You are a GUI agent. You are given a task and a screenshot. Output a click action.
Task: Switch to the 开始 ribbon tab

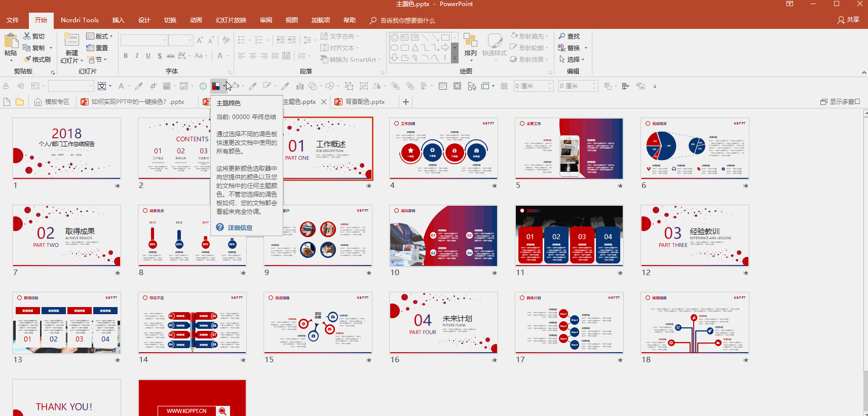click(41, 20)
